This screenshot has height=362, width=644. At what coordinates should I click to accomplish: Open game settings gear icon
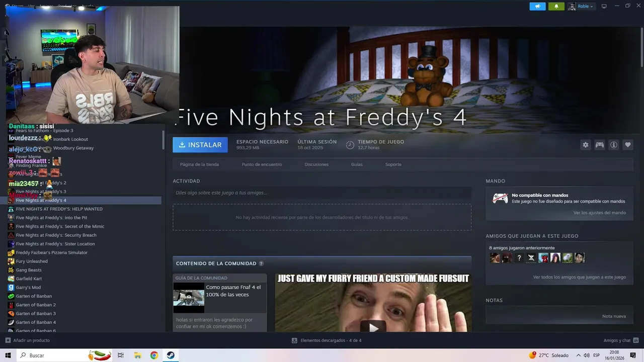tap(585, 145)
